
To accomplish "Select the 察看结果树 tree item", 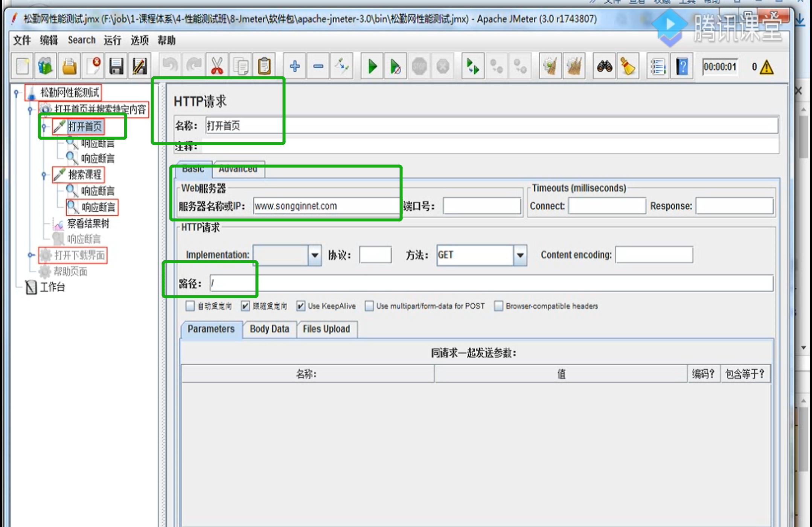I will coord(88,224).
